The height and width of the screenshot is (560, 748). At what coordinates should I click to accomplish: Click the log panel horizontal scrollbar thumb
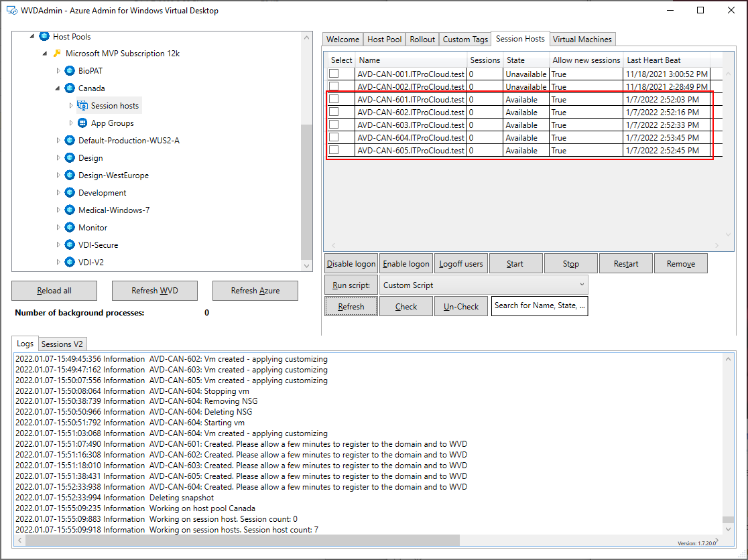243,540
